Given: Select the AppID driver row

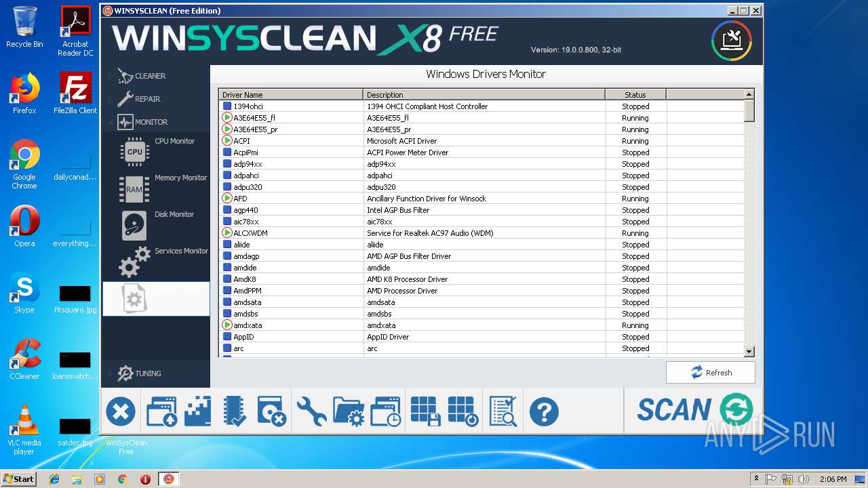Looking at the screenshot, I should pyautogui.click(x=481, y=337).
